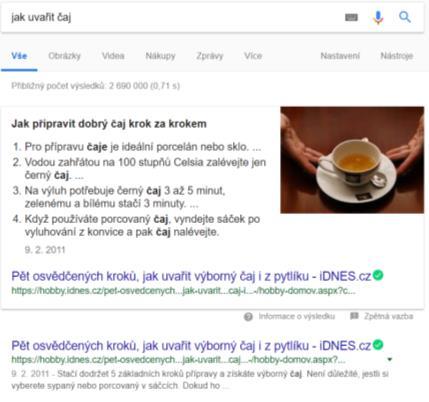The width and height of the screenshot is (429, 402).
Task: Expand dropdown arrow next to result URL
Action: coord(389,360)
